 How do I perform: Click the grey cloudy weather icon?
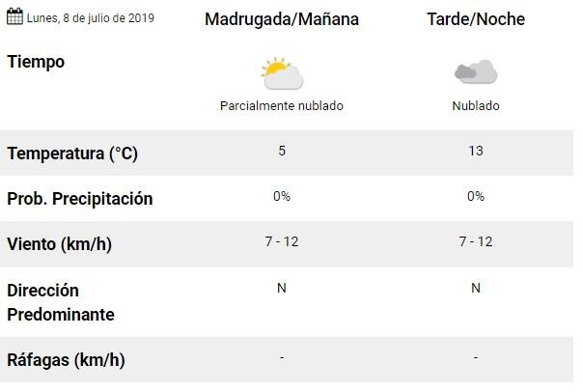(x=475, y=71)
